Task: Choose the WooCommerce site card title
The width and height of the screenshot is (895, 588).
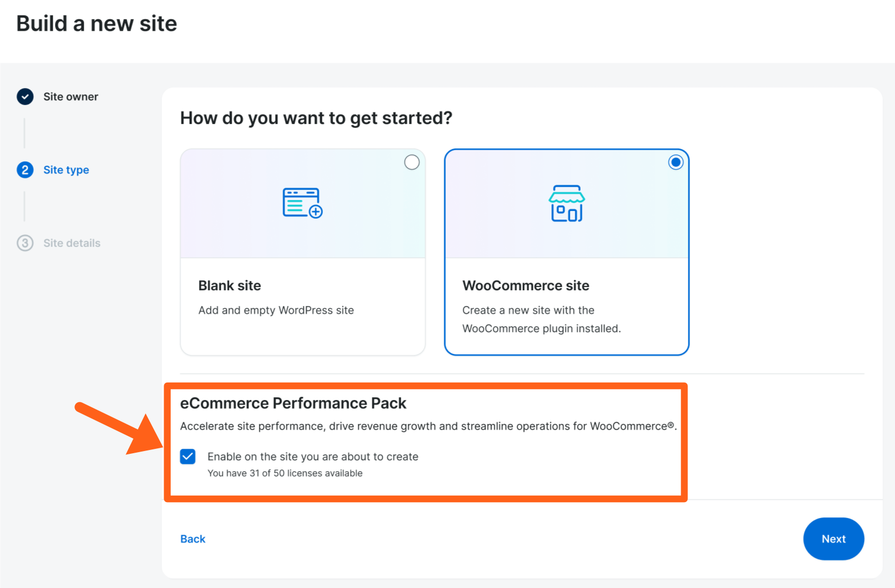Action: 526,285
